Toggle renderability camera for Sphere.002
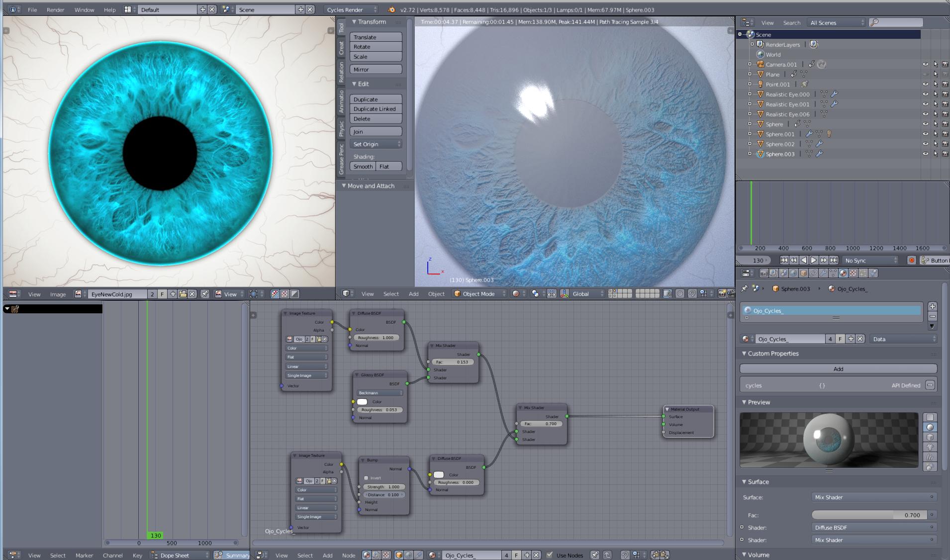950x560 pixels. [x=945, y=144]
